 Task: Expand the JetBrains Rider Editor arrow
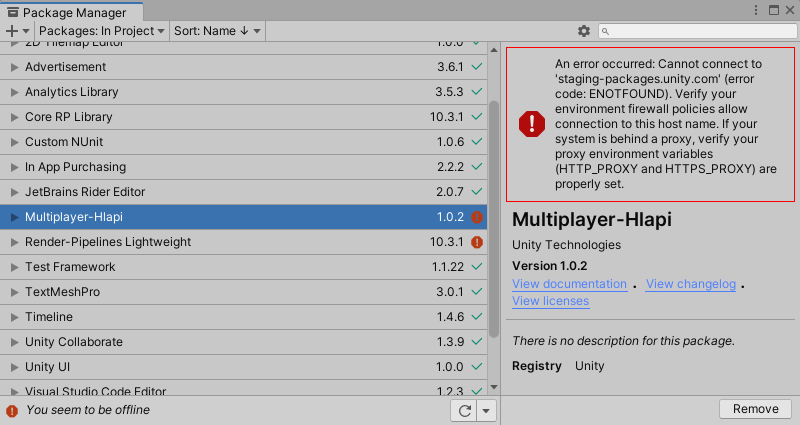15,192
